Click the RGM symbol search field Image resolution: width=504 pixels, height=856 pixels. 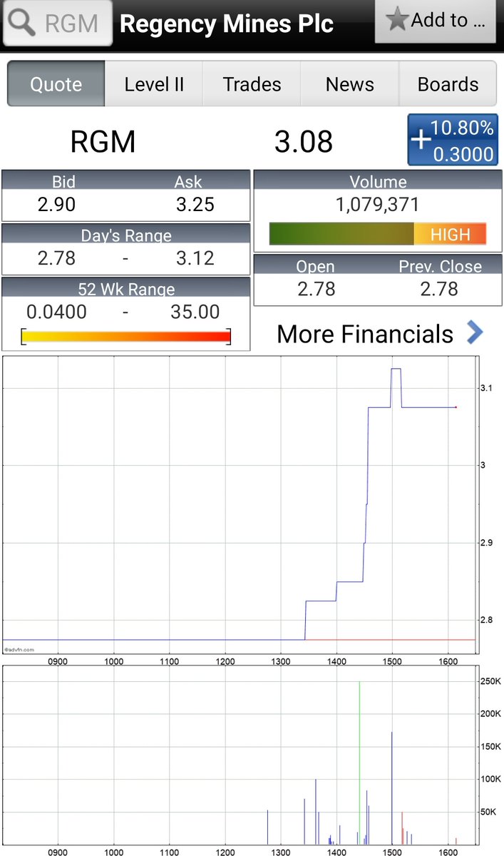coord(57,23)
